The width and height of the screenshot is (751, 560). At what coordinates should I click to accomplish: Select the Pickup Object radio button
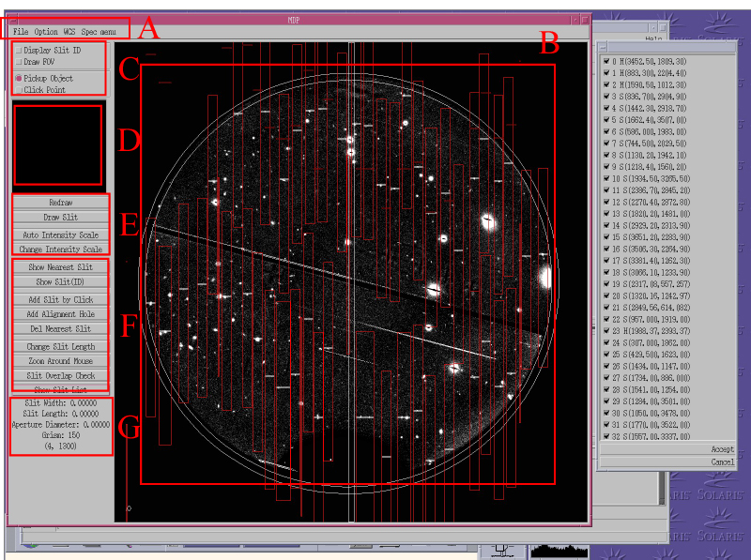point(19,79)
